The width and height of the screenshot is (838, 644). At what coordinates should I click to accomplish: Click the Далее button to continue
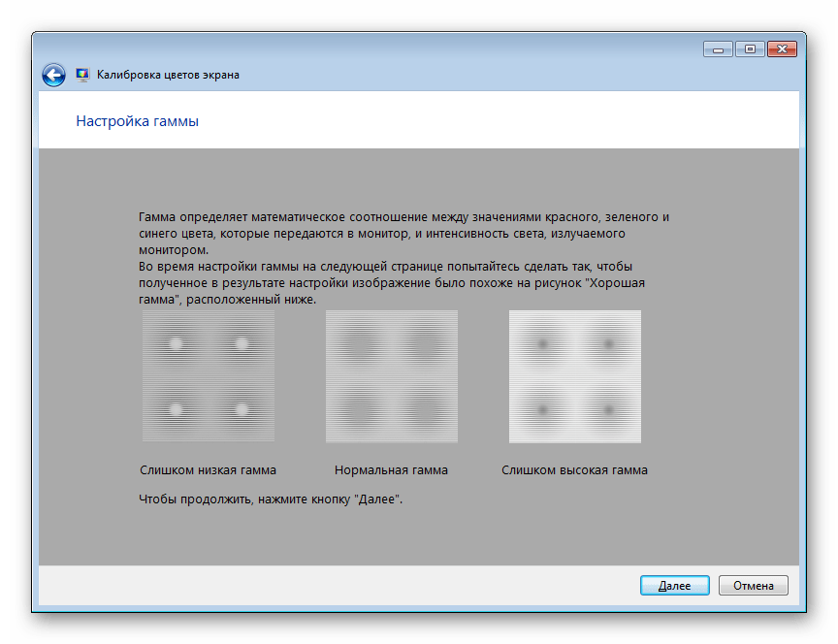[674, 585]
